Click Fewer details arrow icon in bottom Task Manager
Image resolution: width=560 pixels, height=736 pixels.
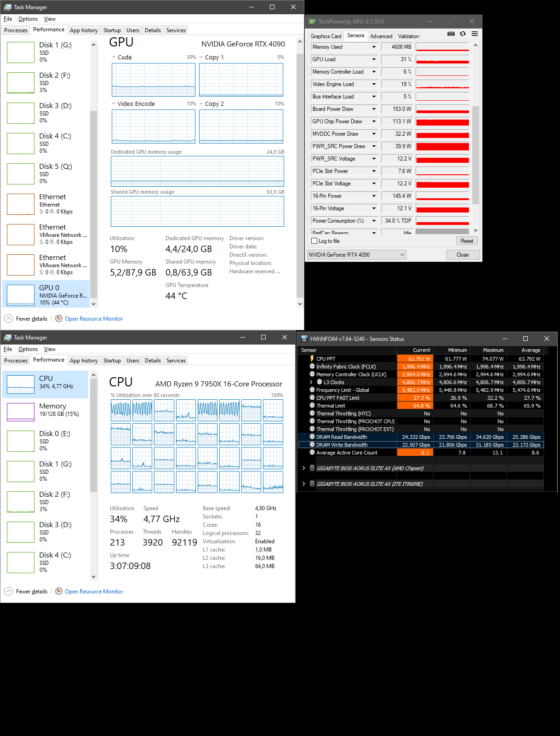pos(9,591)
